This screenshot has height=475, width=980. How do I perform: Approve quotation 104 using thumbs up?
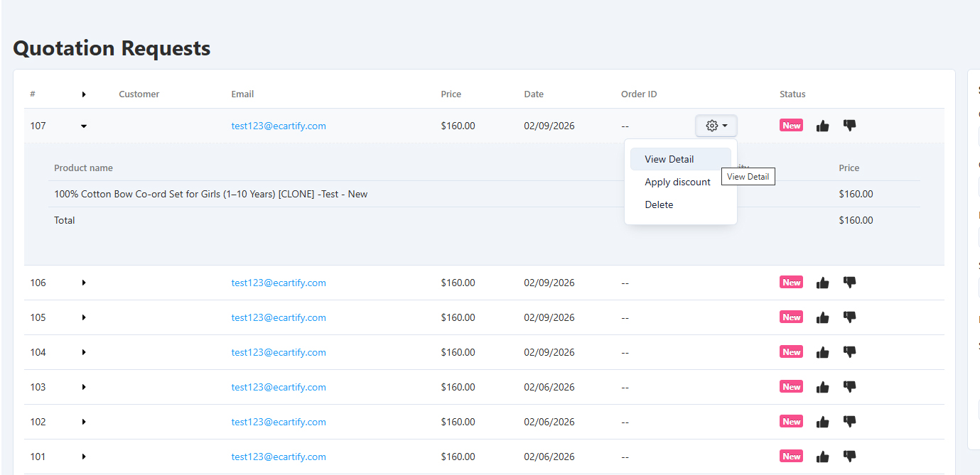click(822, 352)
